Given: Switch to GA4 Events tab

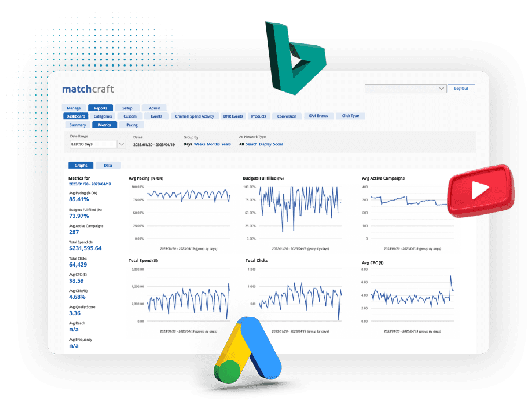Looking at the screenshot, I should (x=318, y=116).
